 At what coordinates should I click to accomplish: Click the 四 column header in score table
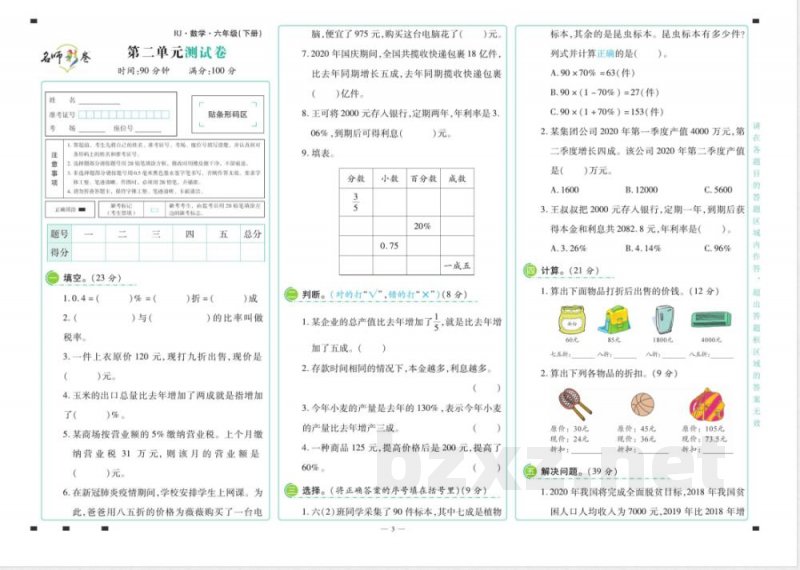tap(189, 234)
